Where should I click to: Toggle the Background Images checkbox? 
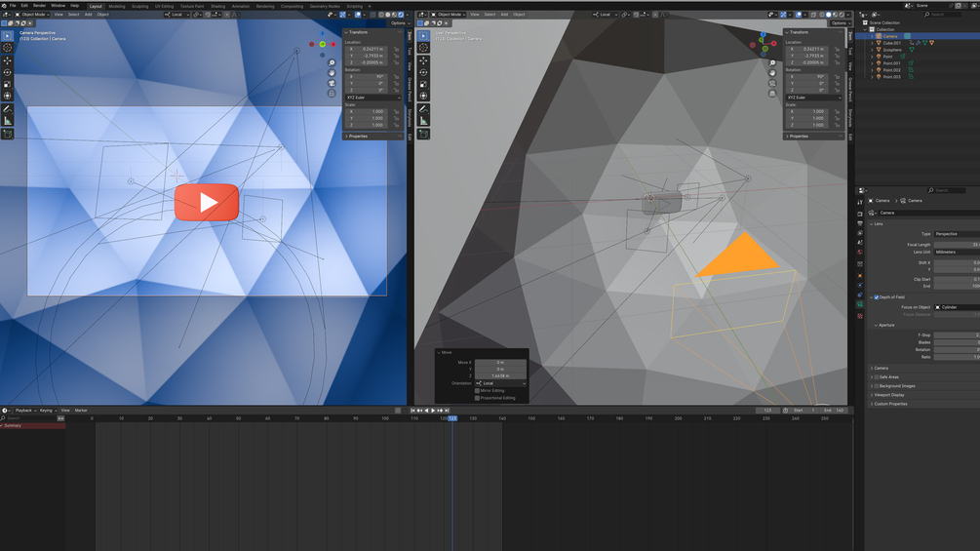(x=877, y=386)
